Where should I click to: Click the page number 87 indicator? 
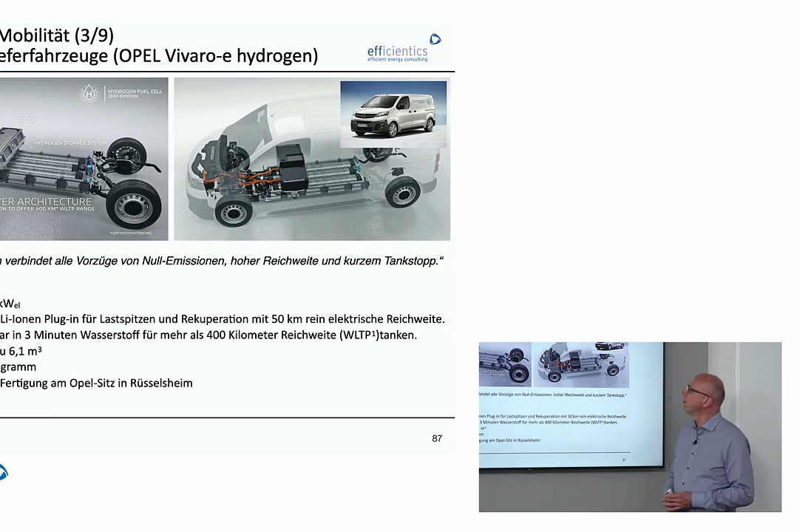[437, 438]
